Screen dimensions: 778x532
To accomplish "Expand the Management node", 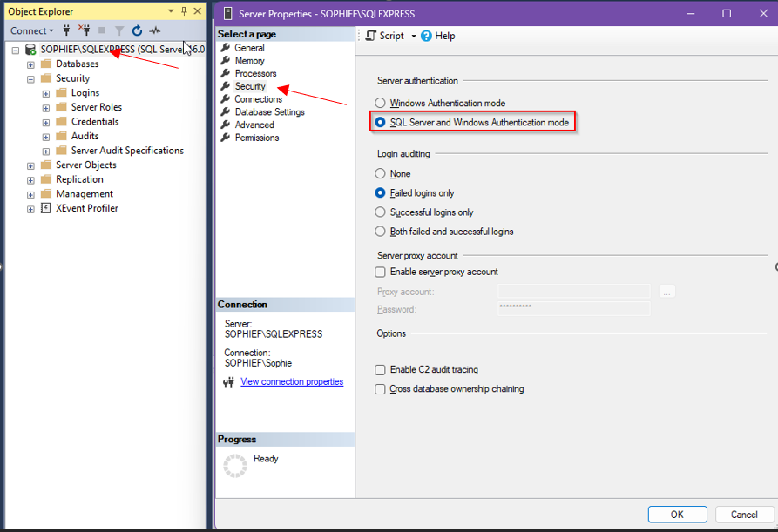I will 30,194.
